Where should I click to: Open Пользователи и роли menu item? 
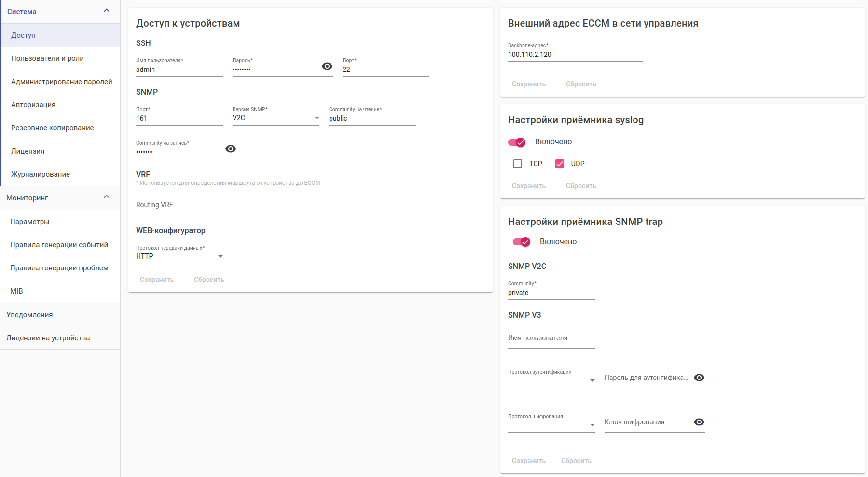pos(47,58)
